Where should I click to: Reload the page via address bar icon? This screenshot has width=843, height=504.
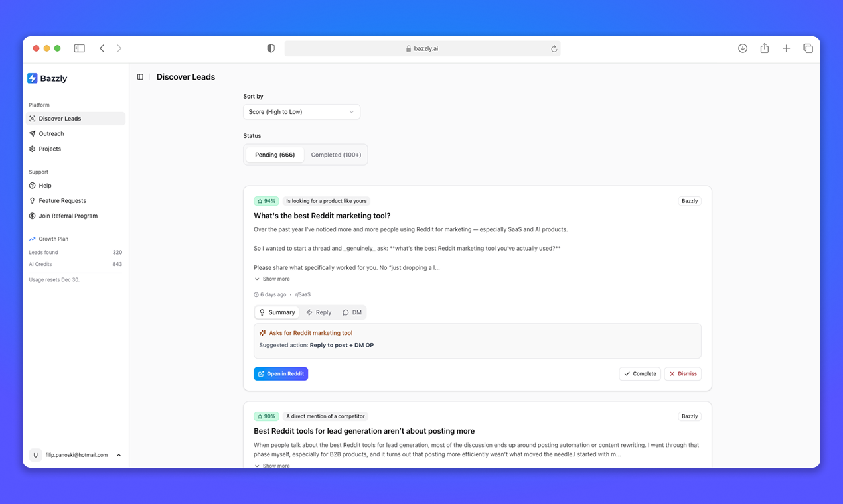click(x=554, y=48)
